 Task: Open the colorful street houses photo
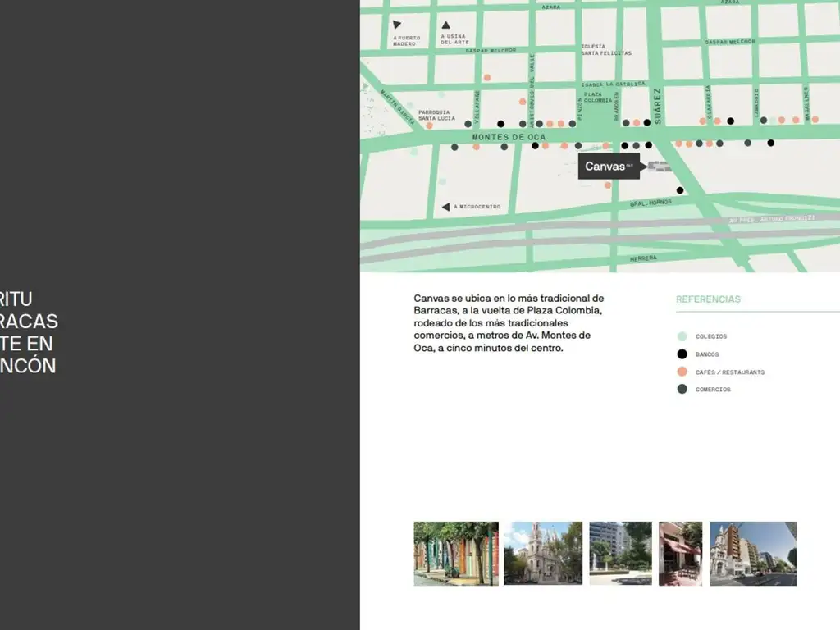pyautogui.click(x=455, y=554)
